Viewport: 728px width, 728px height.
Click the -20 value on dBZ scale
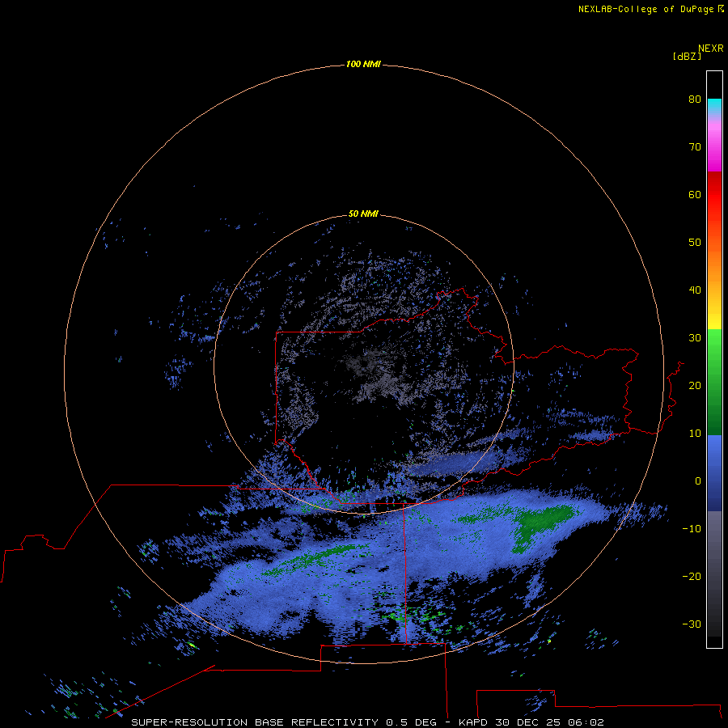692,577
